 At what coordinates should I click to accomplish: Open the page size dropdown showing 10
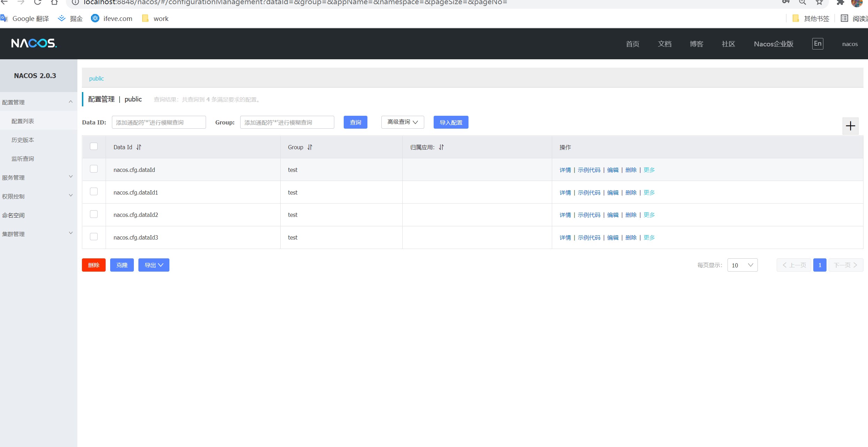pos(742,265)
